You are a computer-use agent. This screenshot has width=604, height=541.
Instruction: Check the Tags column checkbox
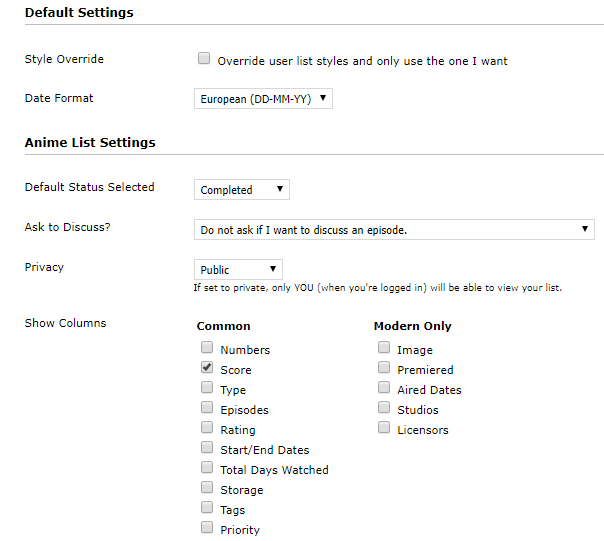click(x=207, y=508)
